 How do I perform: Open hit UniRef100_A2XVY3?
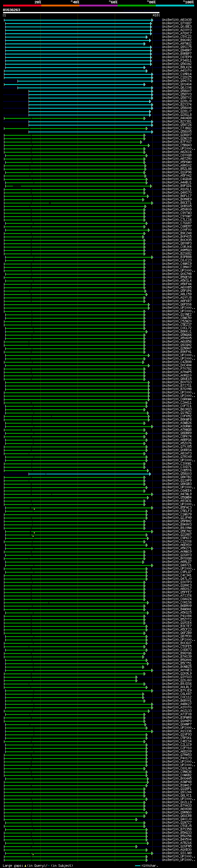point(177,30)
